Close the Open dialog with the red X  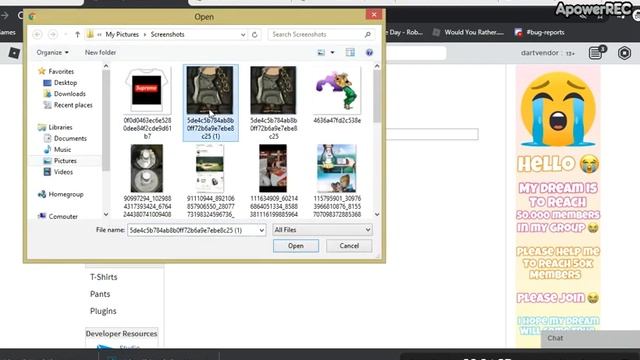[374, 15]
